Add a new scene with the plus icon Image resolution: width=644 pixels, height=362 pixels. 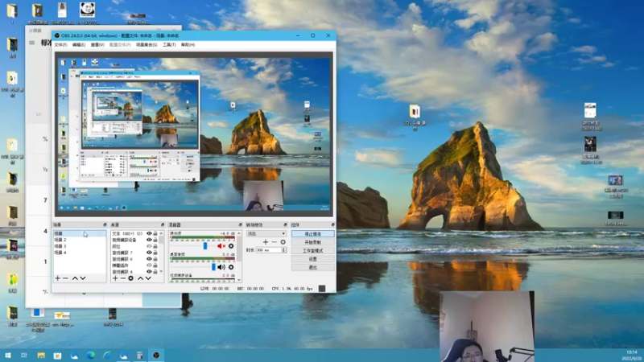(57, 278)
